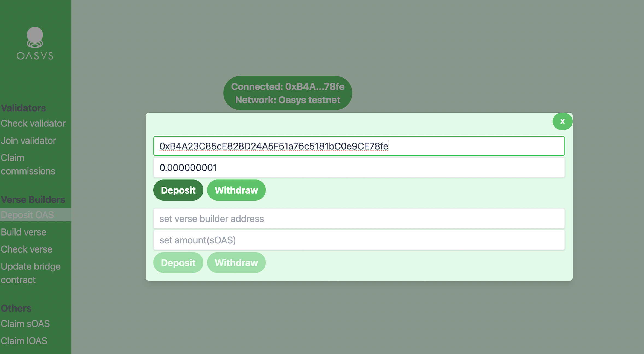644x354 pixels.
Task: Click the sOAS Deposit button
Action: 178,263
